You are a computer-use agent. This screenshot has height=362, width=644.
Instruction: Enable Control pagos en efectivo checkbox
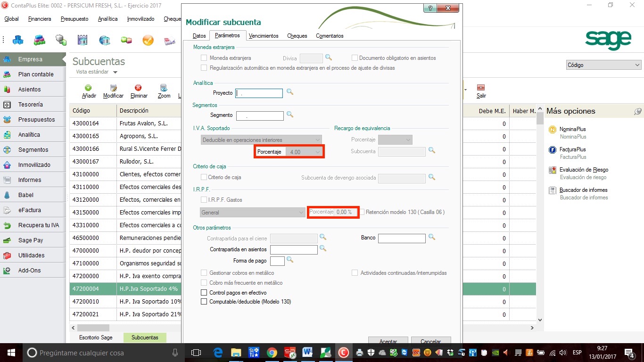[x=204, y=293]
